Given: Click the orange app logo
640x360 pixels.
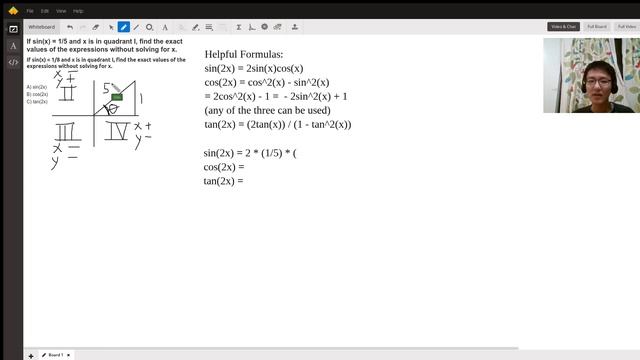Looking at the screenshot, I should click(13, 11).
